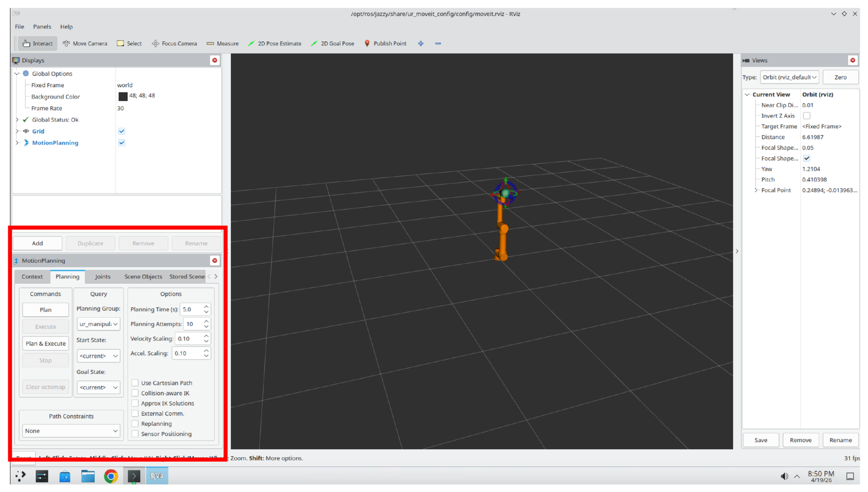The height and width of the screenshot is (492, 868).
Task: Open the Background Color swatch
Action: (x=123, y=96)
